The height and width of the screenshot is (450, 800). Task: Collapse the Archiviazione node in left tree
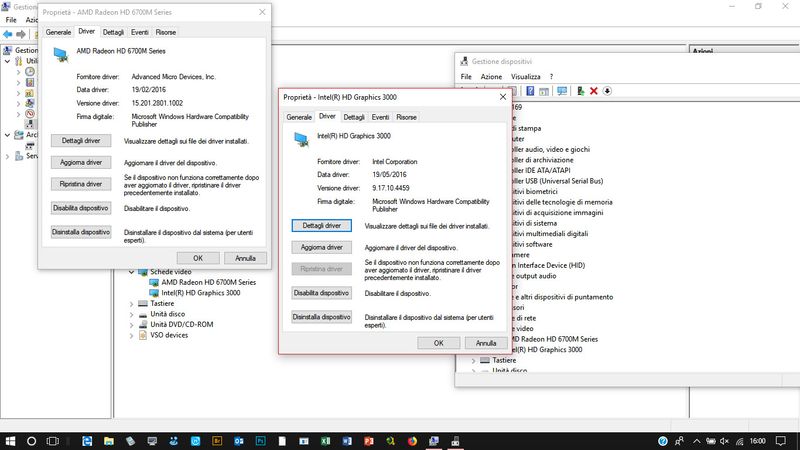pos(8,135)
